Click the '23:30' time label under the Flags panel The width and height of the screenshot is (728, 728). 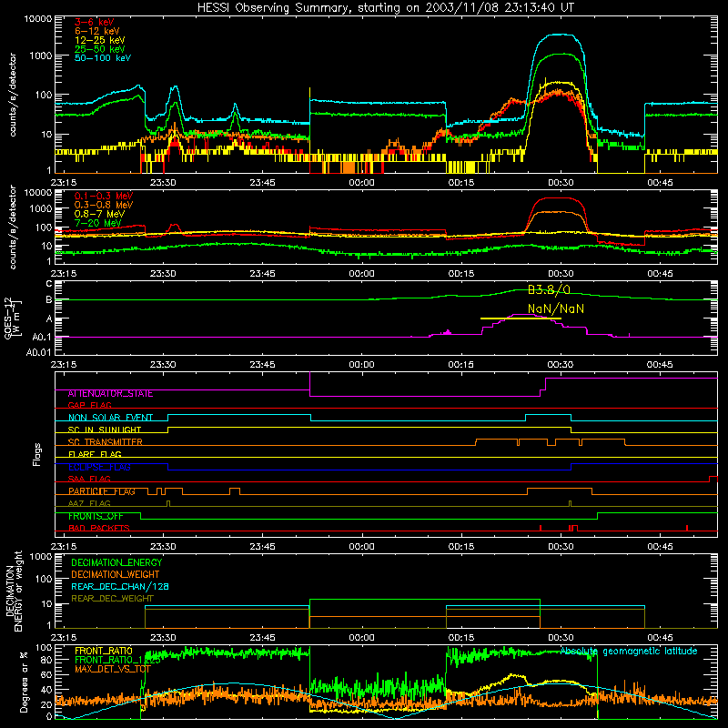click(163, 547)
